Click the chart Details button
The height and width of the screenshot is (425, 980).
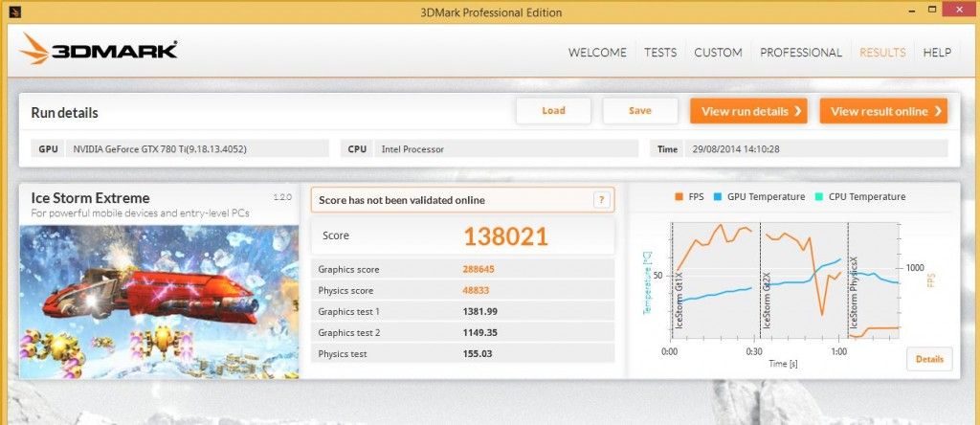(x=929, y=359)
